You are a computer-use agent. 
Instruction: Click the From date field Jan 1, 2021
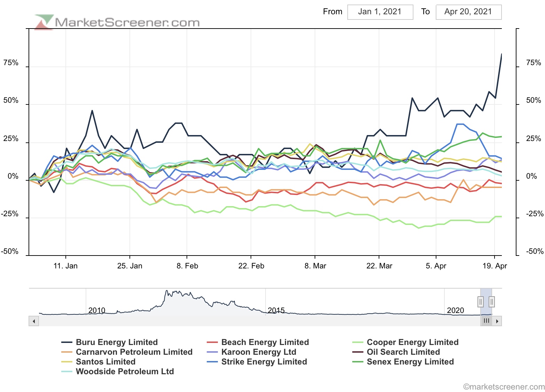click(x=380, y=12)
